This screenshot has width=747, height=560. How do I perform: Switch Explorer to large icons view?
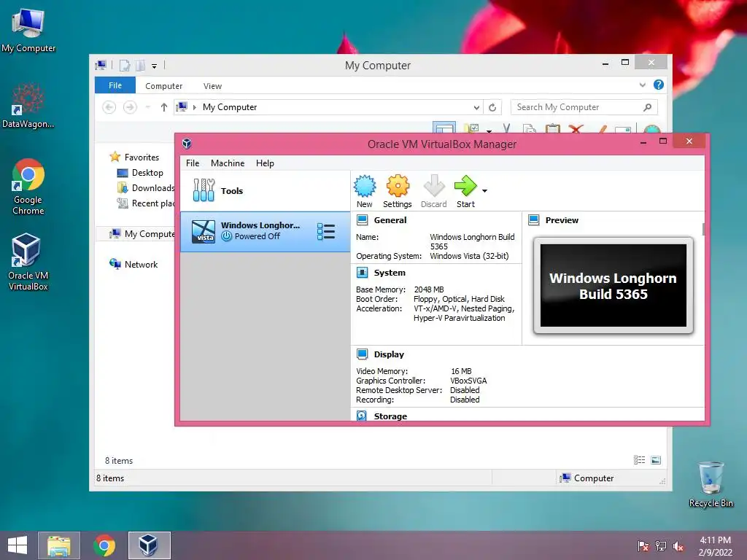[x=656, y=459]
